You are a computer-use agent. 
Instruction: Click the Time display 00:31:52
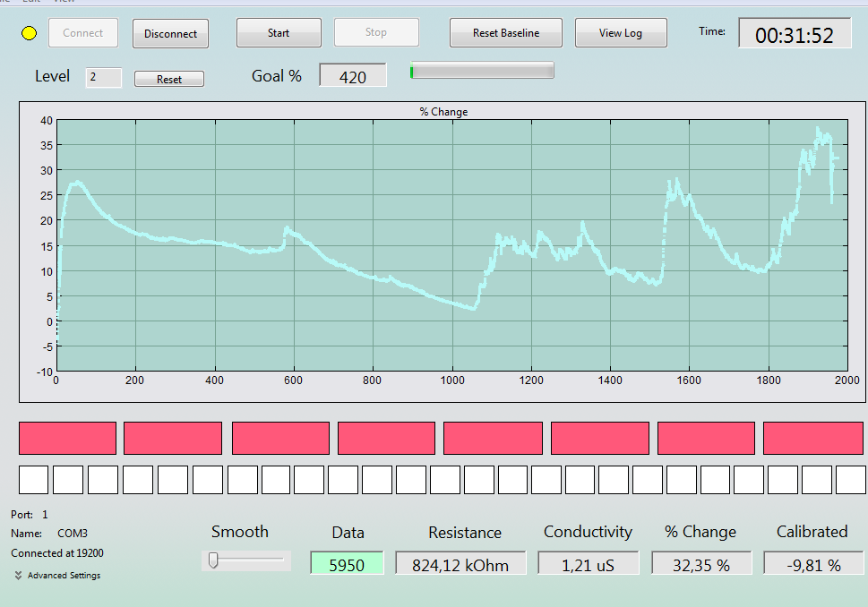point(795,34)
